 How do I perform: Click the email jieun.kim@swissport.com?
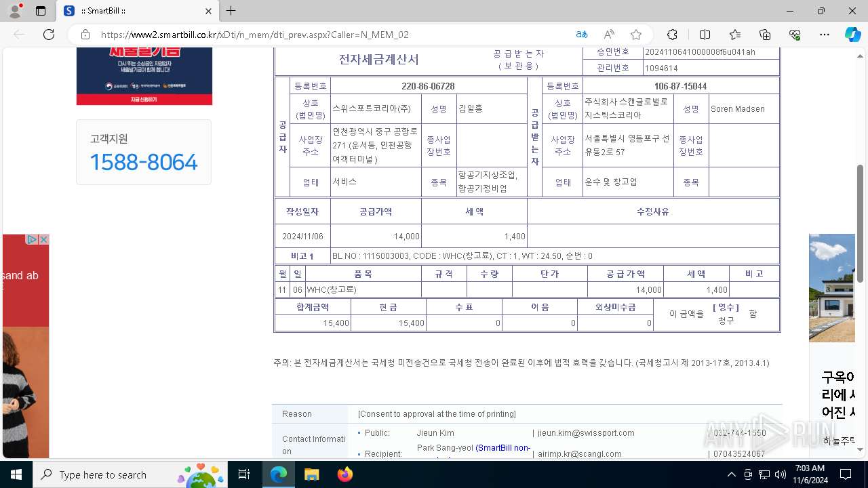(x=586, y=433)
